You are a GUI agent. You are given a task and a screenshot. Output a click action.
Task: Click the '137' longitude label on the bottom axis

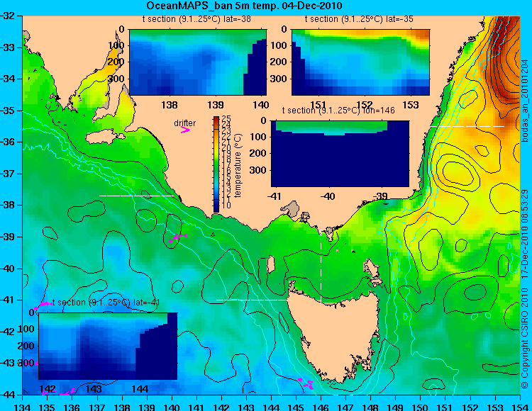pos(97,407)
